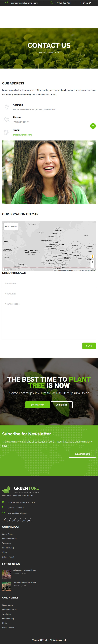Click the DONATE NOW! button
This screenshot has height=644, width=98.
pos(38,405)
